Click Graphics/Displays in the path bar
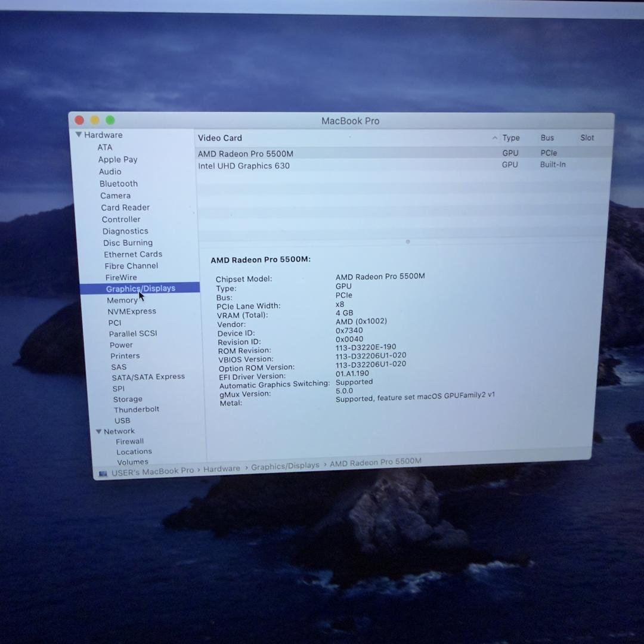This screenshot has height=644, width=644. click(285, 466)
